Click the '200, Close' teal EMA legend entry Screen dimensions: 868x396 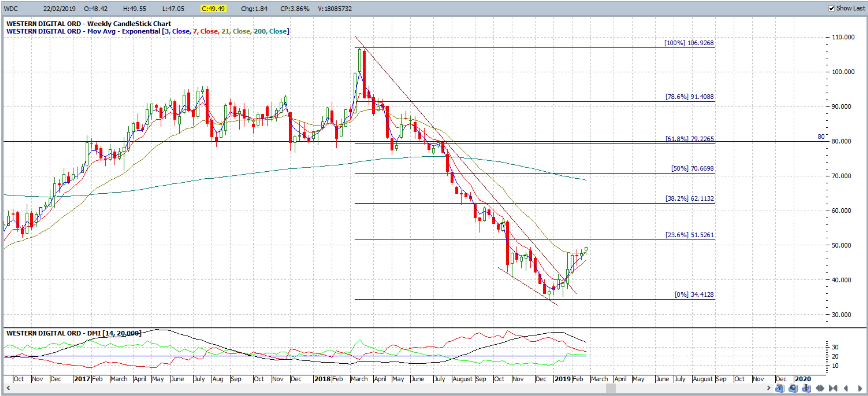270,31
